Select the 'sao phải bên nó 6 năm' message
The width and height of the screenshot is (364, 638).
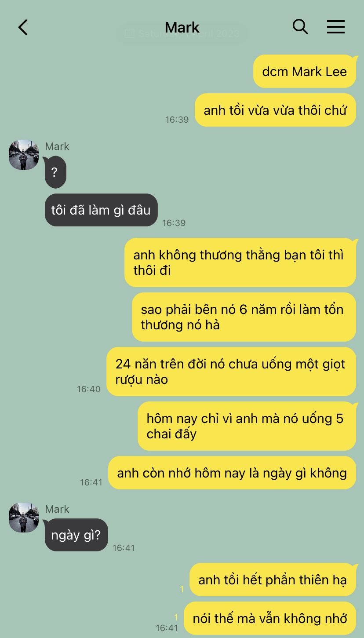[x=244, y=317]
